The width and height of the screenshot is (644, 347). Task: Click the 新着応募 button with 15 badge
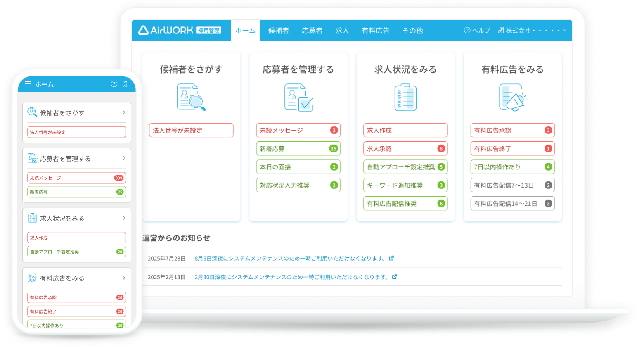pos(298,149)
